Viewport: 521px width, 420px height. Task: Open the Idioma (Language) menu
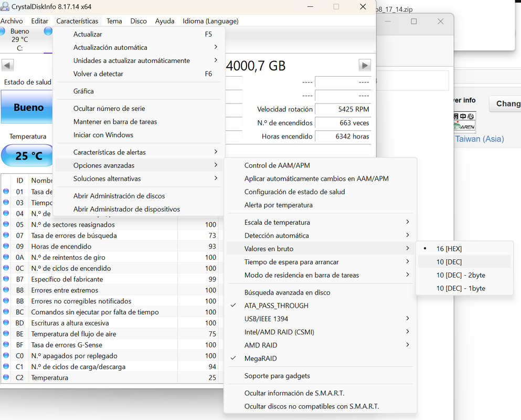tap(210, 21)
